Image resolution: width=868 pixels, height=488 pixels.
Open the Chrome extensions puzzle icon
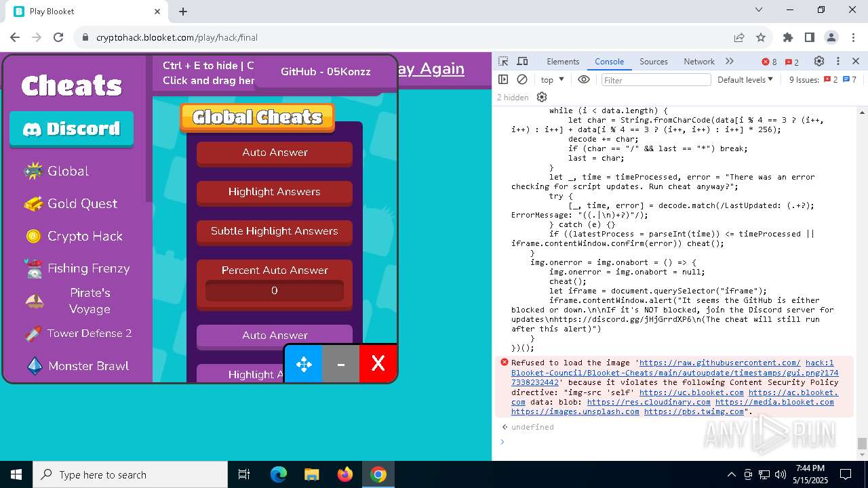[788, 37]
